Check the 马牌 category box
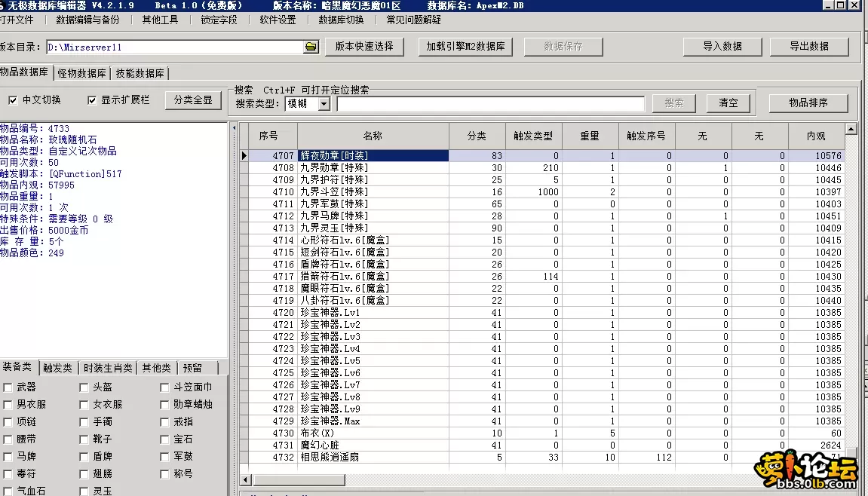 [x=8, y=457]
